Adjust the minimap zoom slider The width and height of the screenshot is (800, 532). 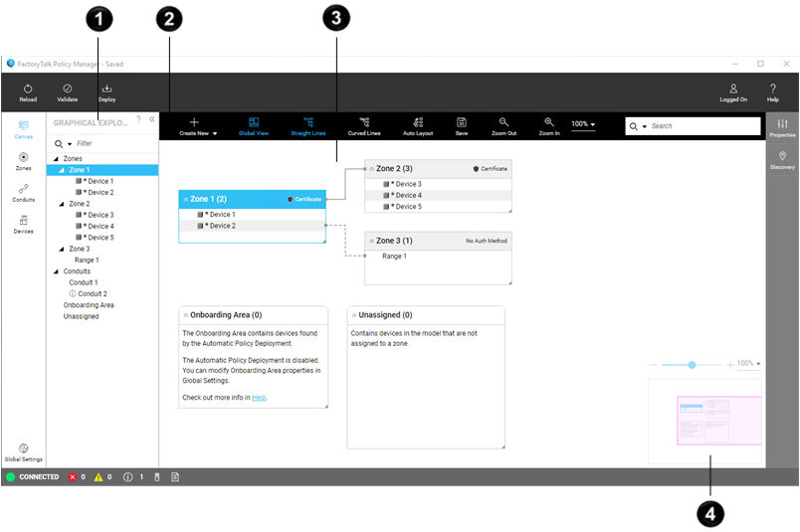click(692, 365)
